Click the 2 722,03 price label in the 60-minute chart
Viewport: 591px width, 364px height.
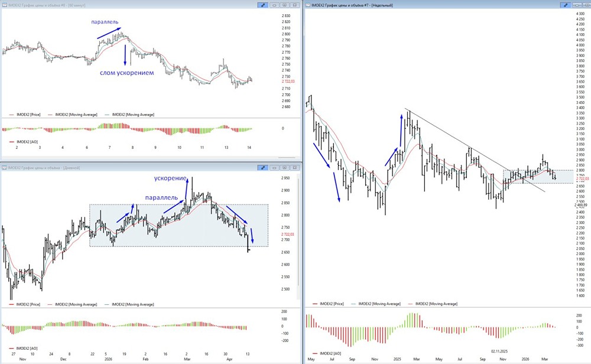point(288,82)
